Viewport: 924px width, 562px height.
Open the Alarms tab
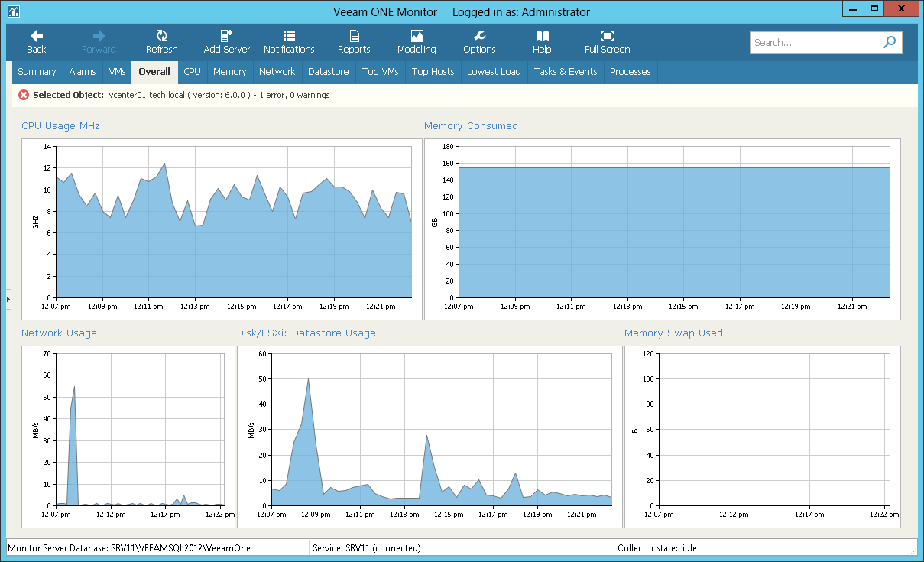83,72
